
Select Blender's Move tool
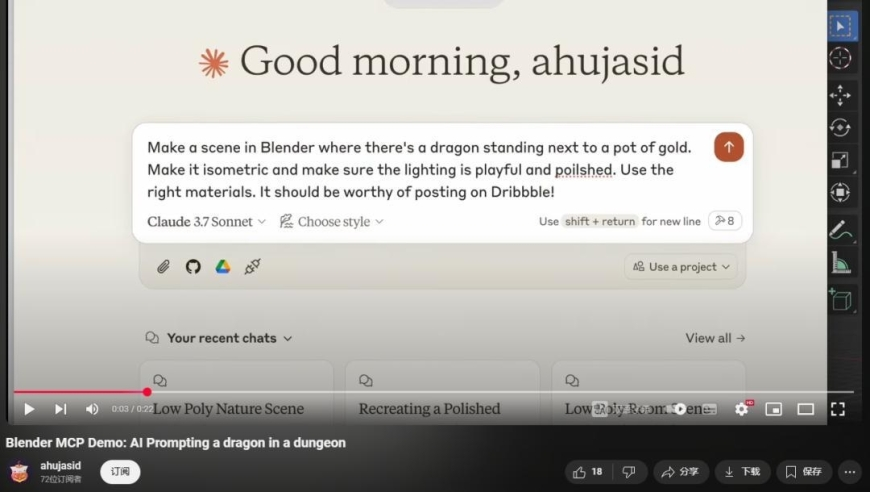(841, 95)
